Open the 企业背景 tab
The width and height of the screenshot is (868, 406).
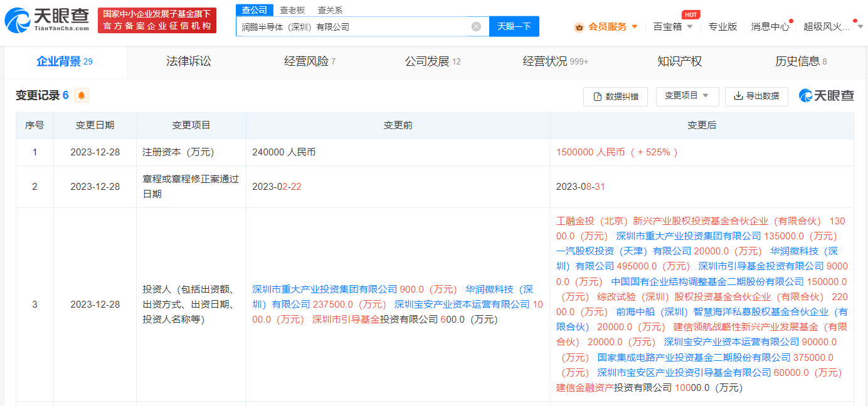(65, 61)
